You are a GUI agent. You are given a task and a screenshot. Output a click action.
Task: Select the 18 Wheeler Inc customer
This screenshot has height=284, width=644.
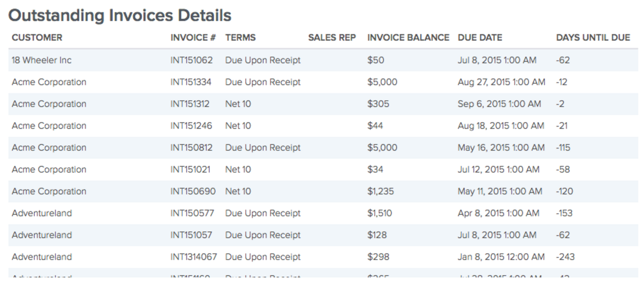pos(42,60)
